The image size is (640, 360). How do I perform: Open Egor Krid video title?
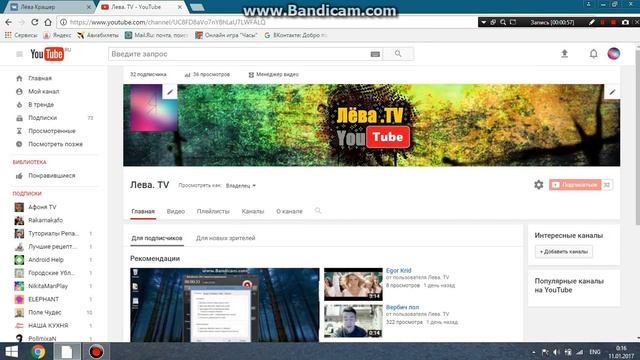click(x=399, y=270)
